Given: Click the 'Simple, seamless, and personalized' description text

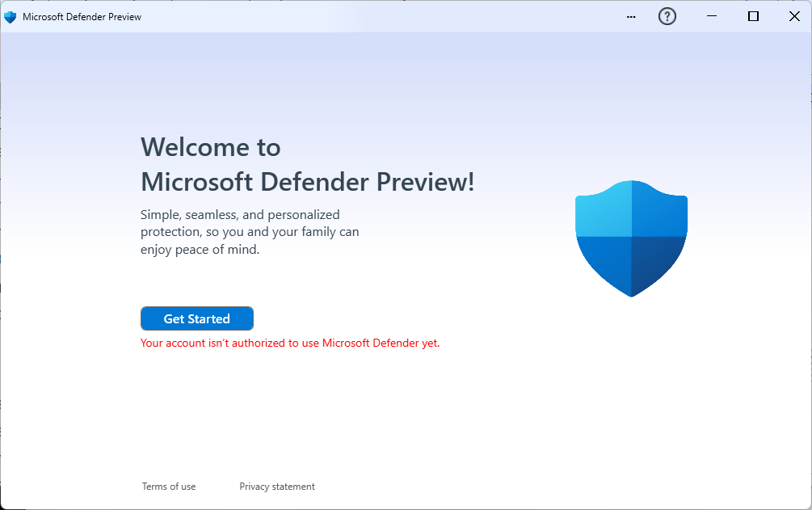Looking at the screenshot, I should [250, 232].
